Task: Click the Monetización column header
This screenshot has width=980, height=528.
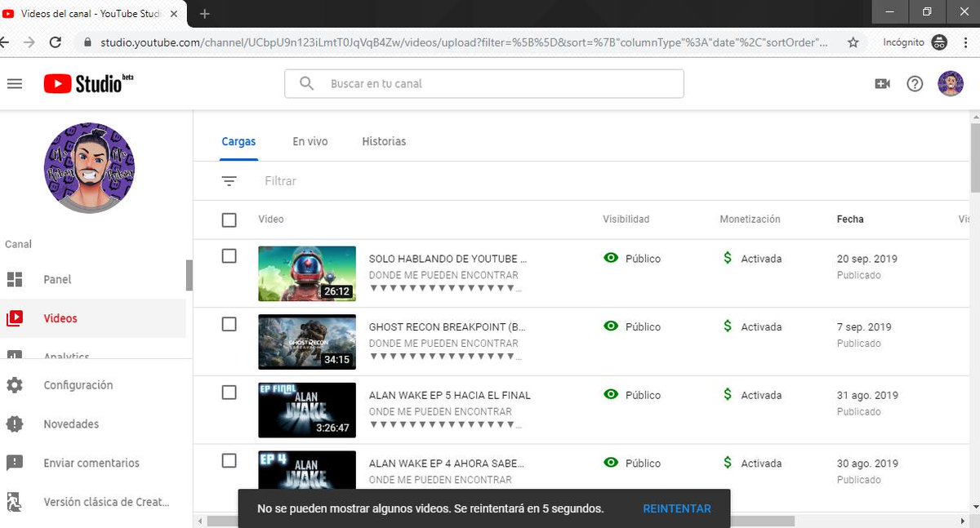Action: (750, 220)
